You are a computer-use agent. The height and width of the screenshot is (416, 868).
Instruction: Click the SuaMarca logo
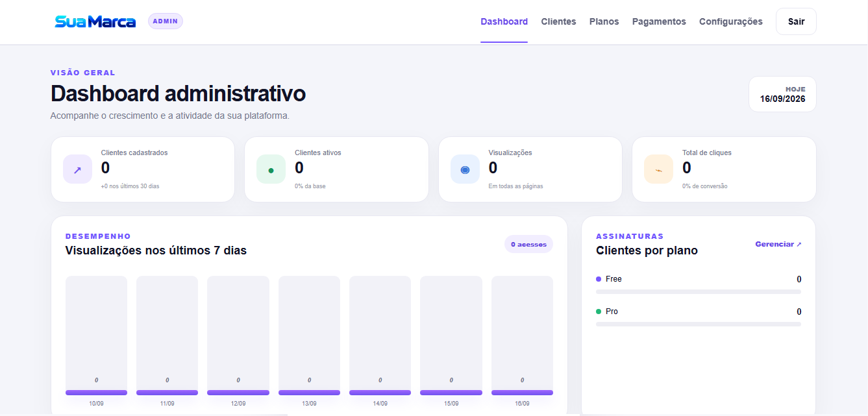tap(95, 21)
